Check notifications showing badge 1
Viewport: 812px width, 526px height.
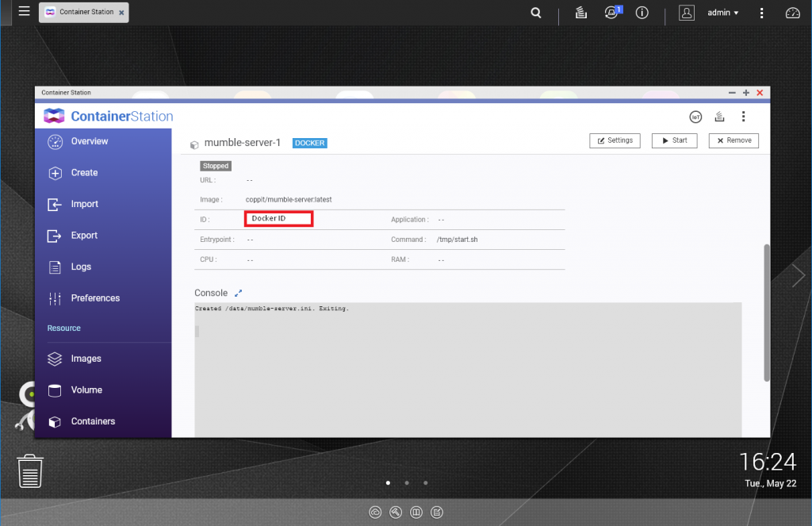(x=611, y=13)
